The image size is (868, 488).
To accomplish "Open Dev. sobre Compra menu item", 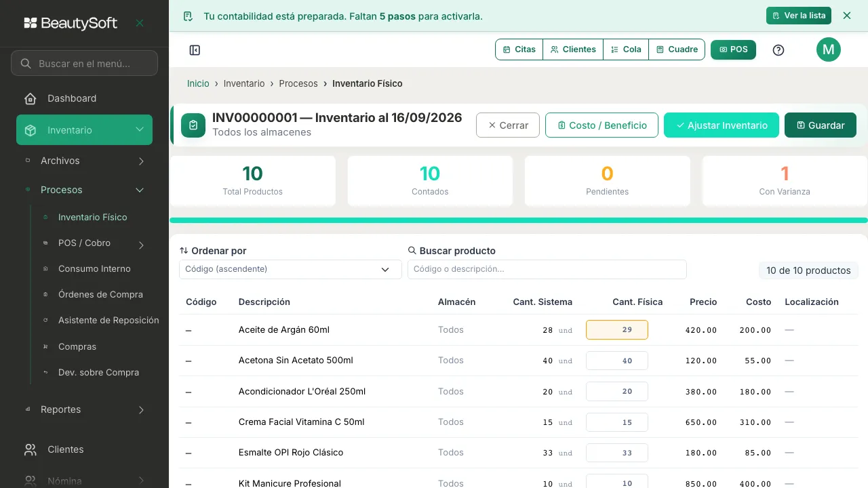I will 98,372.
